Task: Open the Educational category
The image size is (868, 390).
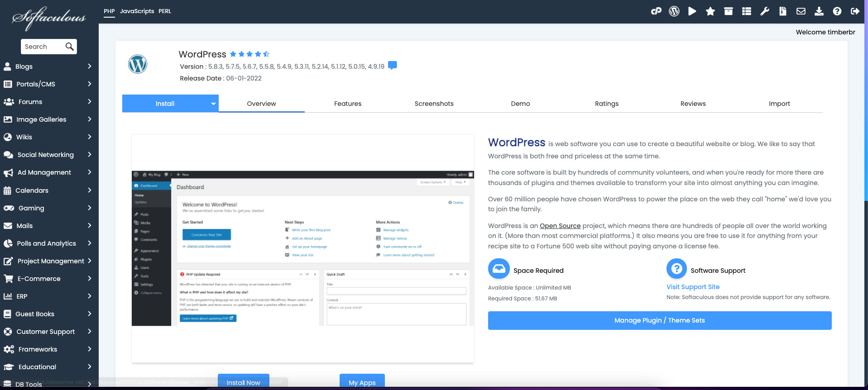Action: 49,367
